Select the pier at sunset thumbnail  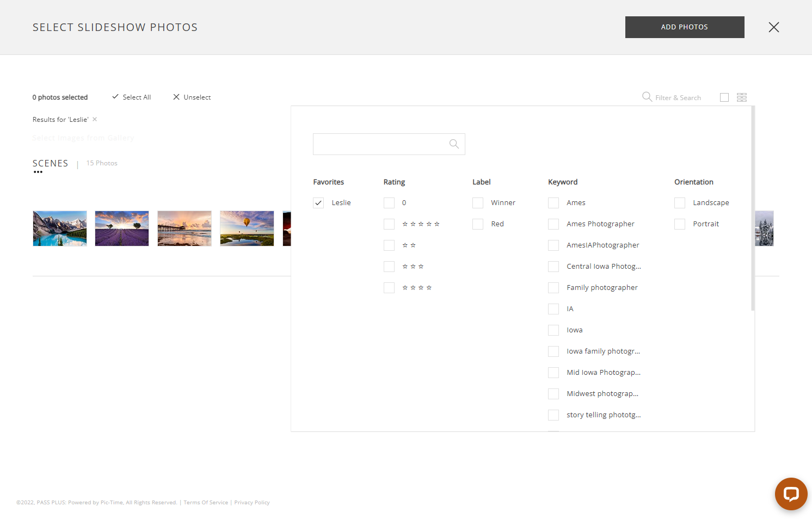pyautogui.click(x=184, y=228)
